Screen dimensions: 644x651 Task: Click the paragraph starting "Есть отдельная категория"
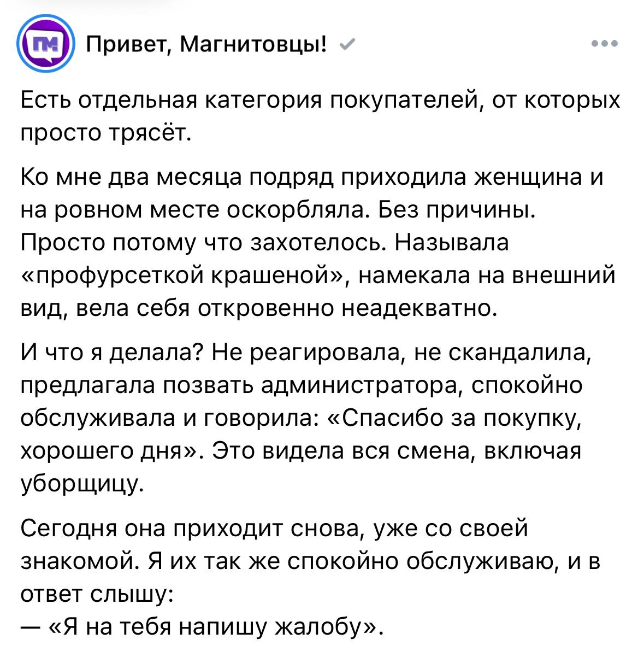(321, 101)
